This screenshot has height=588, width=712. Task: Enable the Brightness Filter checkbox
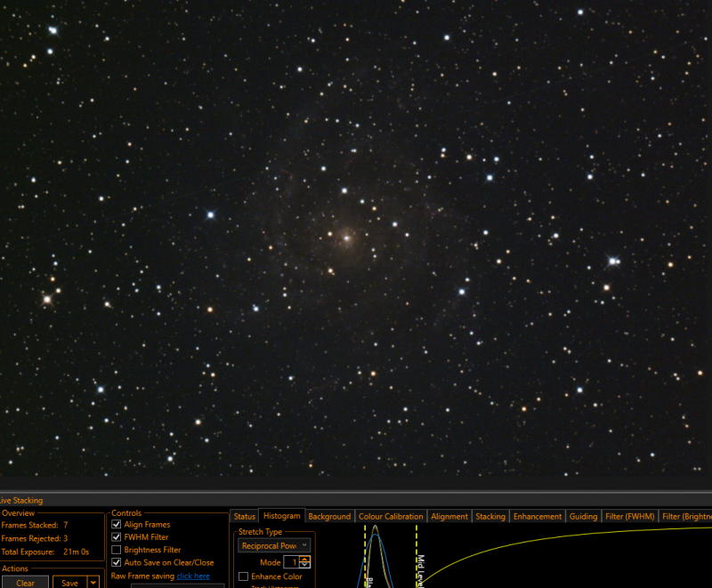117,550
